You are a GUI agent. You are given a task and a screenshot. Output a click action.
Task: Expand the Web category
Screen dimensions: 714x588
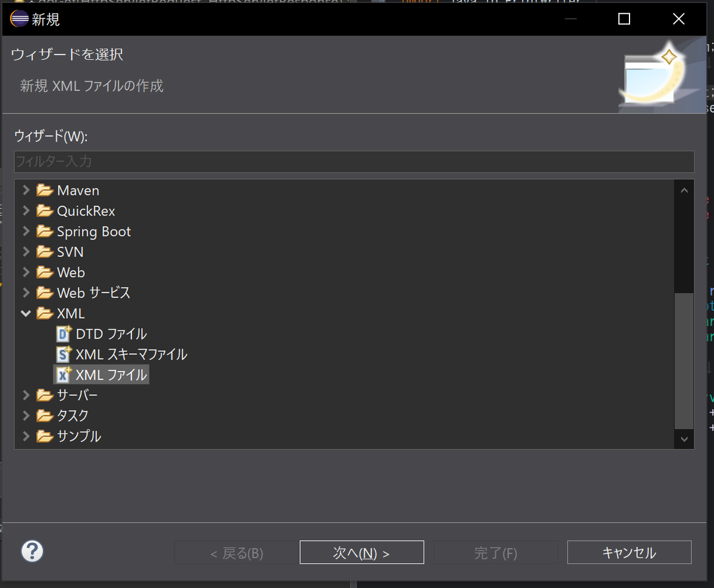coord(26,272)
